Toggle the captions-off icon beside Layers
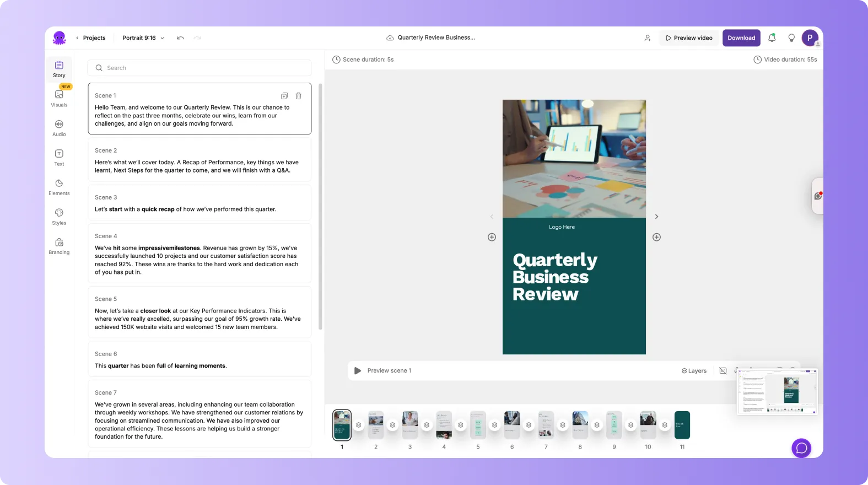This screenshot has height=485, width=868. pyautogui.click(x=723, y=371)
